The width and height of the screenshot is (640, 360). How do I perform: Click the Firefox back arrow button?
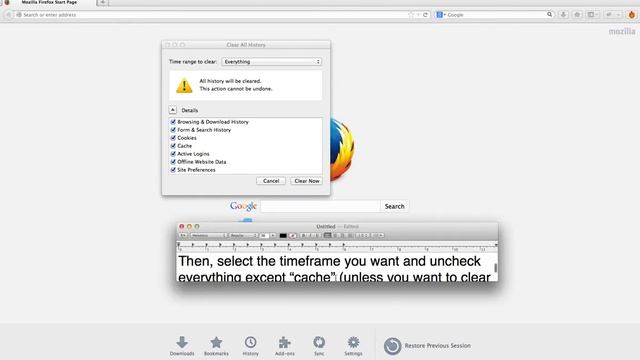[x=8, y=15]
